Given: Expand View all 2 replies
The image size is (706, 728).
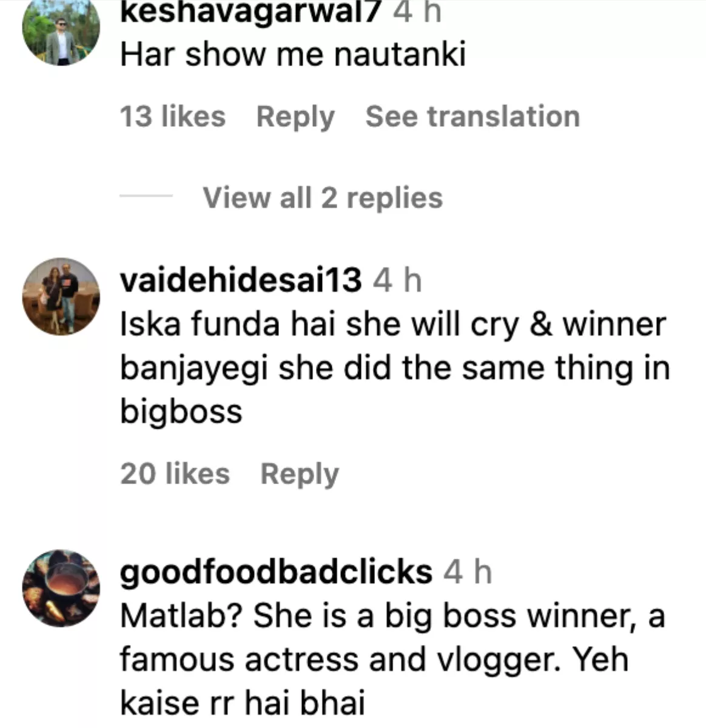Looking at the screenshot, I should pyautogui.click(x=323, y=198).
